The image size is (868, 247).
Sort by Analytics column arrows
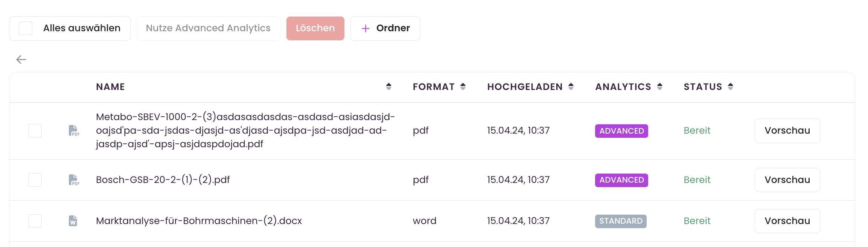coord(659,87)
